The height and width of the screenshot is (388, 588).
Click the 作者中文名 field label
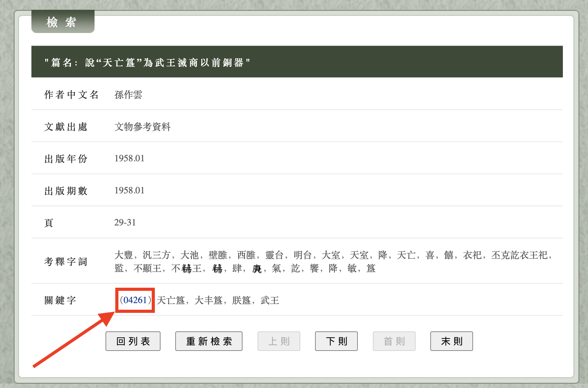click(x=71, y=95)
